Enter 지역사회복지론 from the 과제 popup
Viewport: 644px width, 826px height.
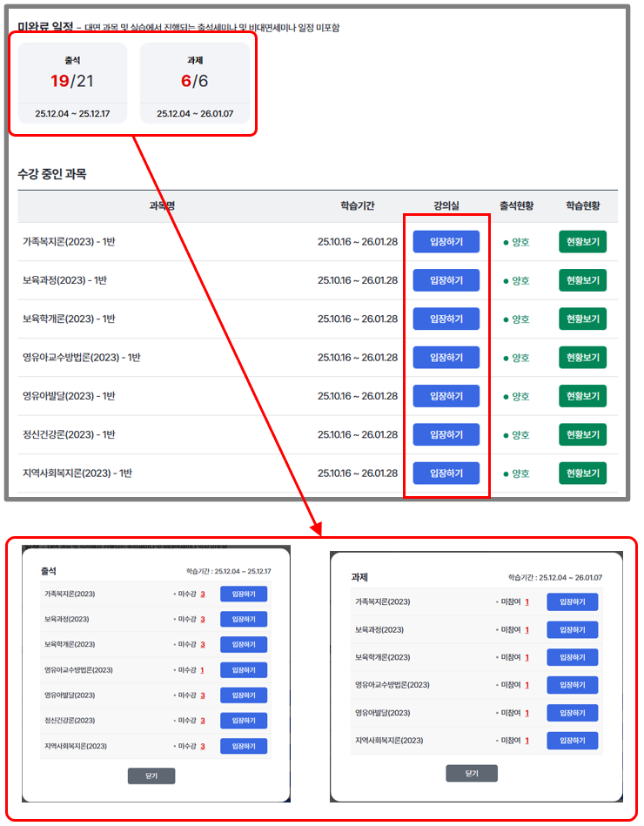(572, 741)
